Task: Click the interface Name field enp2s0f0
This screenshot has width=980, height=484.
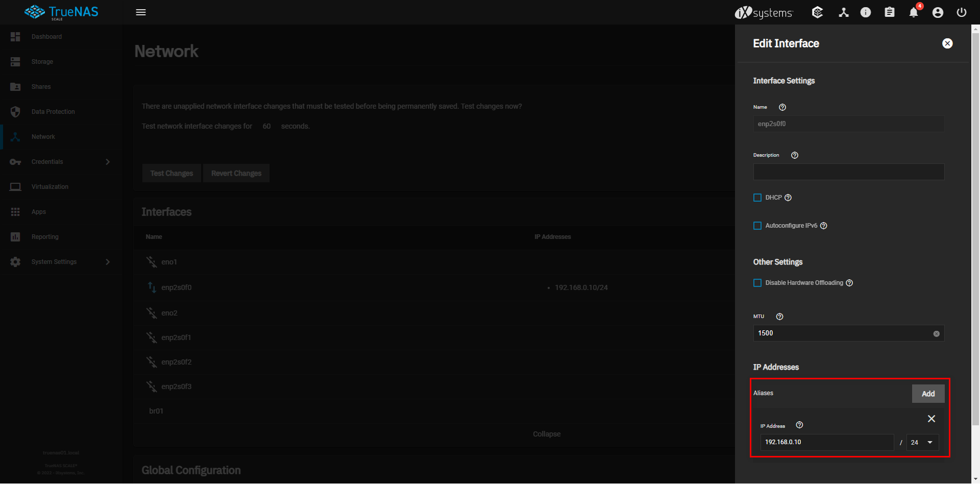Action: tap(848, 124)
